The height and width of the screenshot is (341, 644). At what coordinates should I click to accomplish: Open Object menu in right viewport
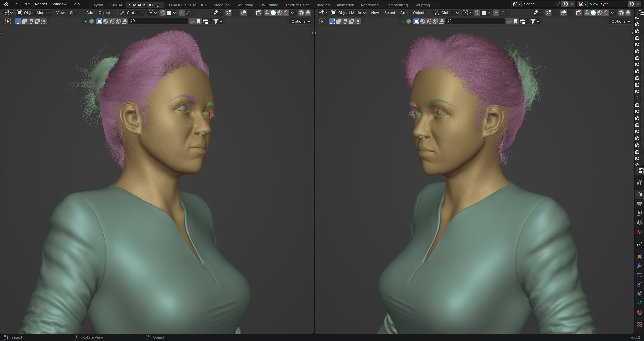tap(419, 13)
